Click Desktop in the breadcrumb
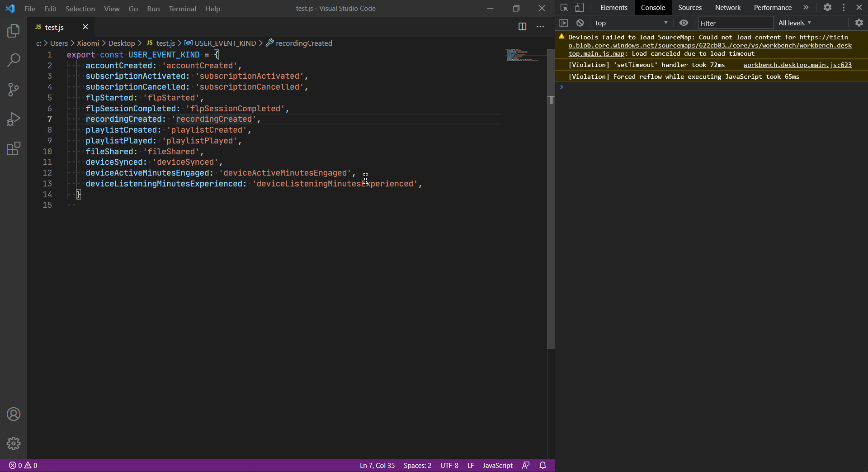 [121, 43]
